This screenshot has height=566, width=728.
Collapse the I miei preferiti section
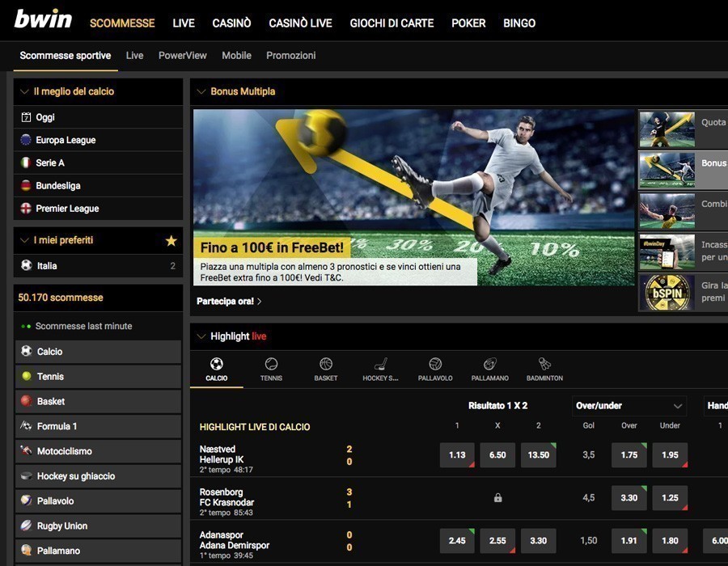[x=24, y=240]
